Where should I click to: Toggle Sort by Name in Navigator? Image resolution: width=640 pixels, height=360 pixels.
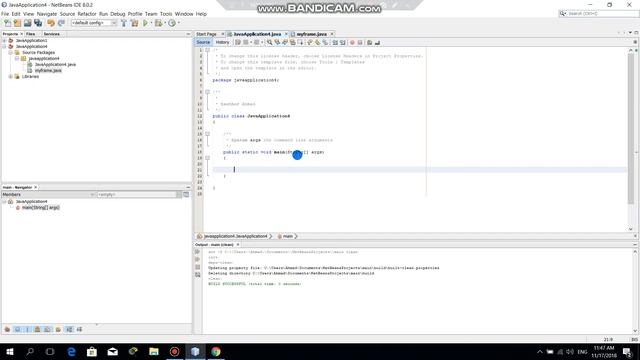coord(69,329)
